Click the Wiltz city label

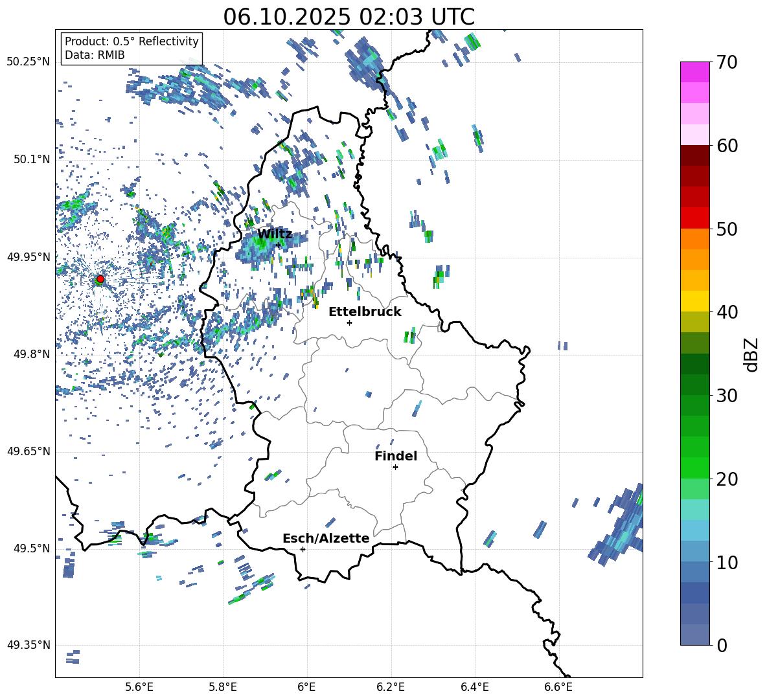pos(275,234)
